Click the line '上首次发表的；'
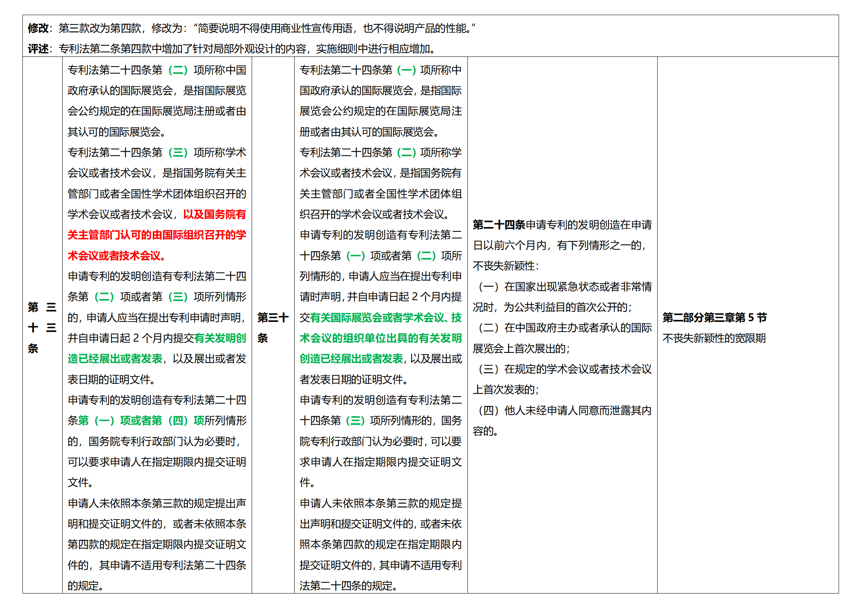Image resolution: width=868 pixels, height=614 pixels. click(506, 390)
